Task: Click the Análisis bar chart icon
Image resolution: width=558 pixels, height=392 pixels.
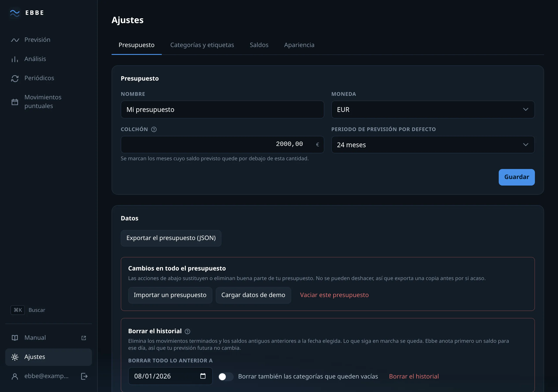Action: pyautogui.click(x=15, y=59)
